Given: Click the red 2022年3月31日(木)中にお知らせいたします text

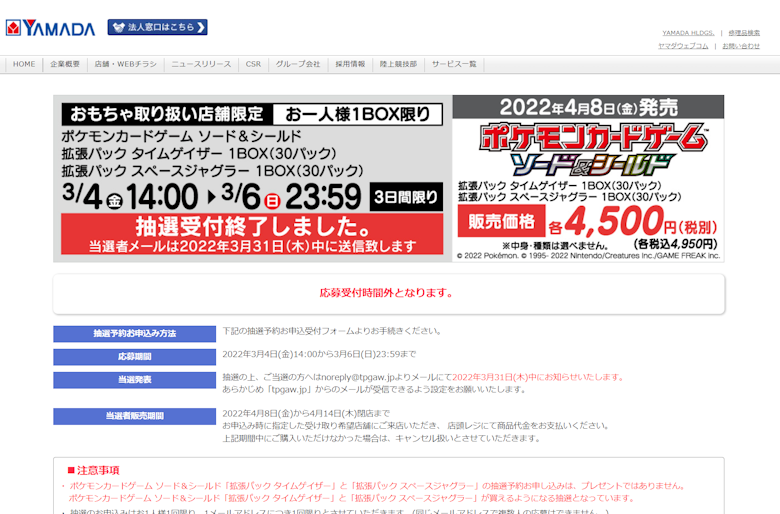Looking at the screenshot, I should click(538, 377).
